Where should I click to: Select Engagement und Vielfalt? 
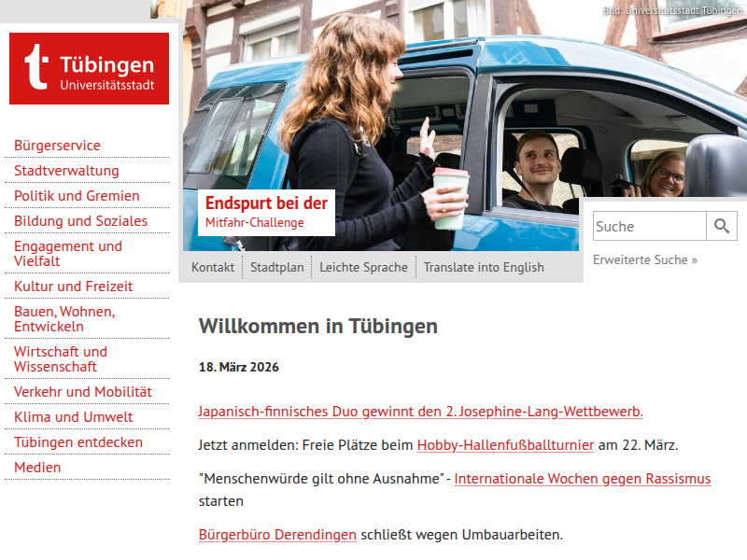tap(67, 254)
